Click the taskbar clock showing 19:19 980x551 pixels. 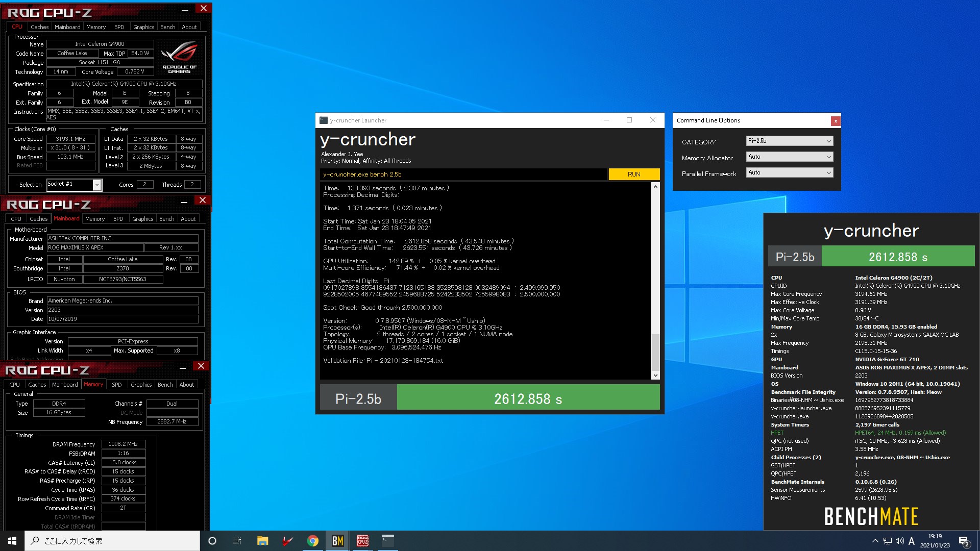pos(935,541)
